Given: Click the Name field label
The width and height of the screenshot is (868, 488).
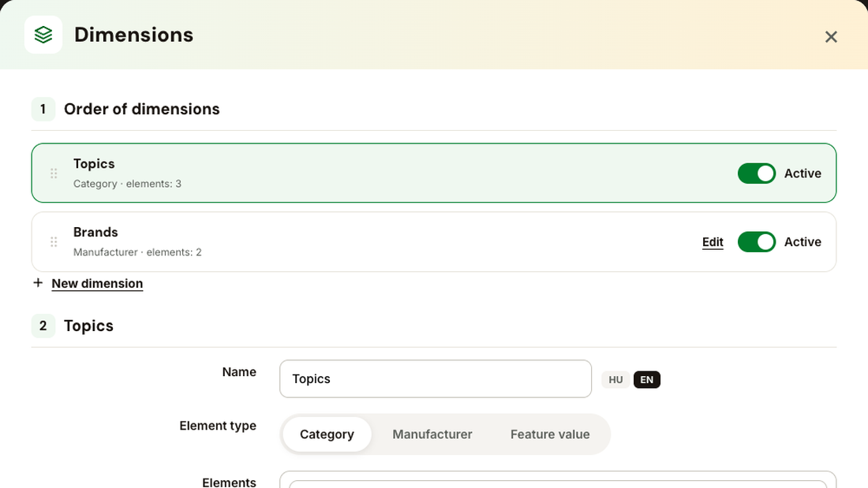Looking at the screenshot, I should coord(239,372).
